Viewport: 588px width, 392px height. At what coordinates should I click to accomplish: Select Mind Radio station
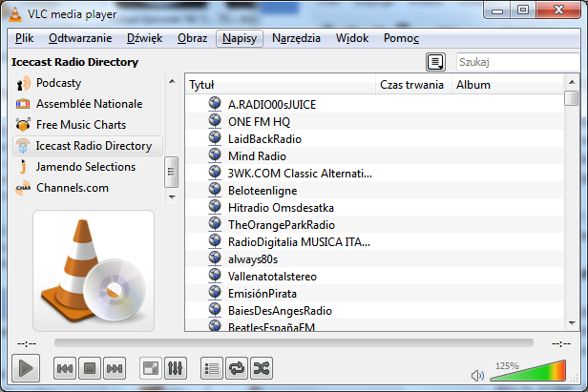374,156
